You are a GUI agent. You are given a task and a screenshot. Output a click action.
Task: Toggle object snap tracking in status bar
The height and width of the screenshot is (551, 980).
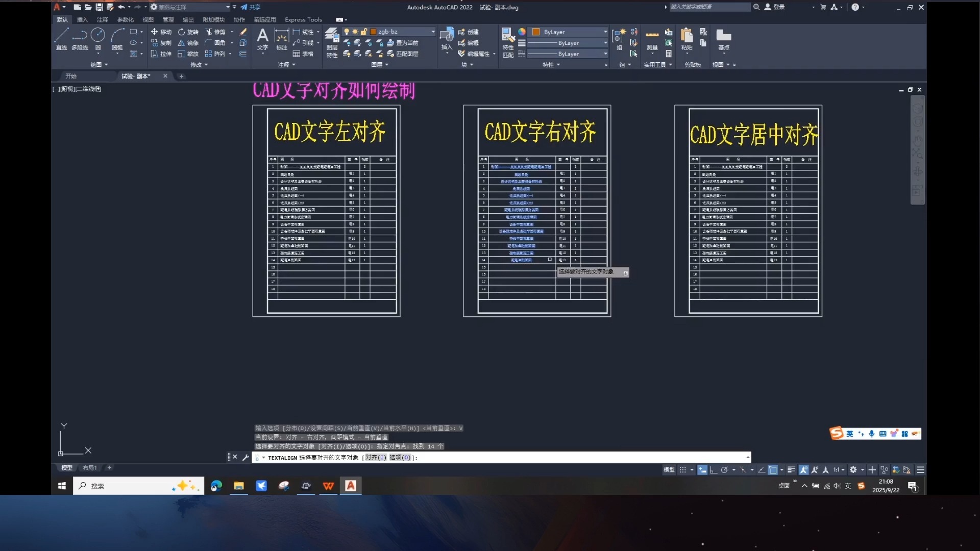coord(761,470)
